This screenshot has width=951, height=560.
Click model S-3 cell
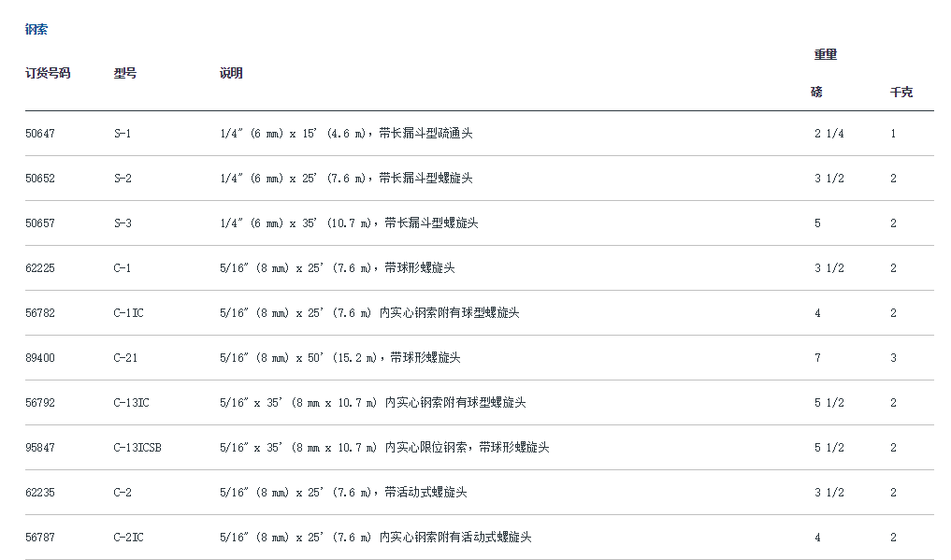(x=122, y=223)
